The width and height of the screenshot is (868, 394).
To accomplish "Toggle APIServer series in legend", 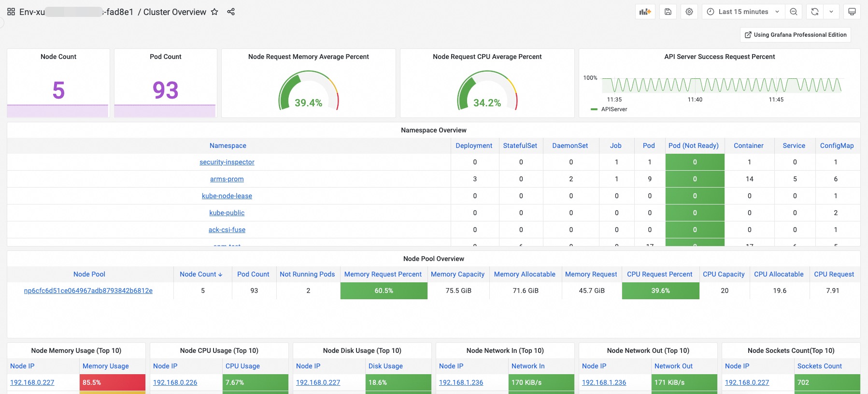I will [x=614, y=109].
